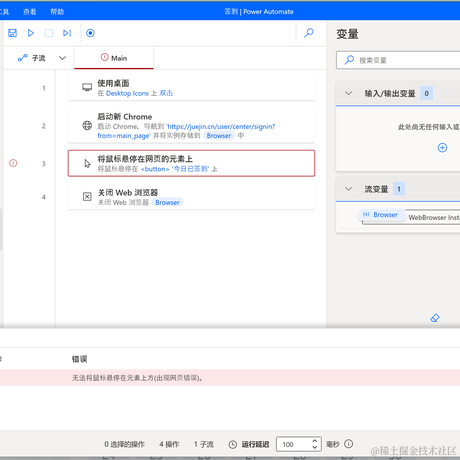Image resolution: width=460 pixels, height=460 pixels.
Task: Click the info icon next to 毫秒
Action: click(x=349, y=444)
